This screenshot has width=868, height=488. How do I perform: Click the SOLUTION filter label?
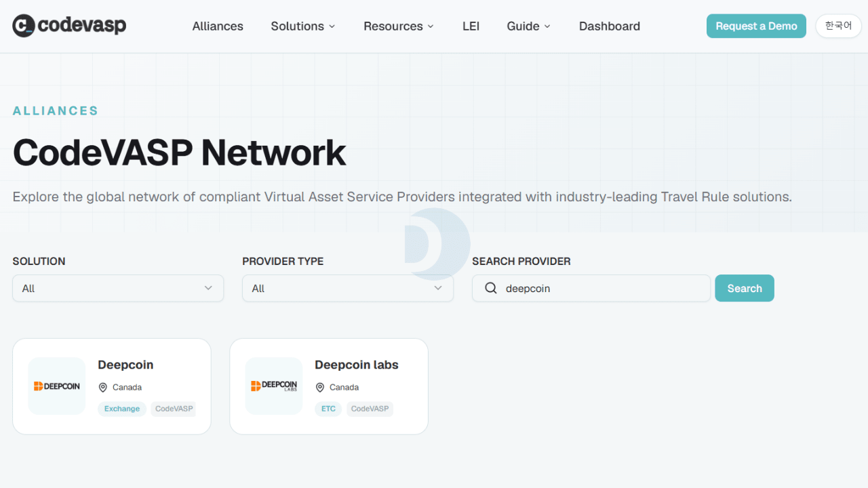click(39, 261)
